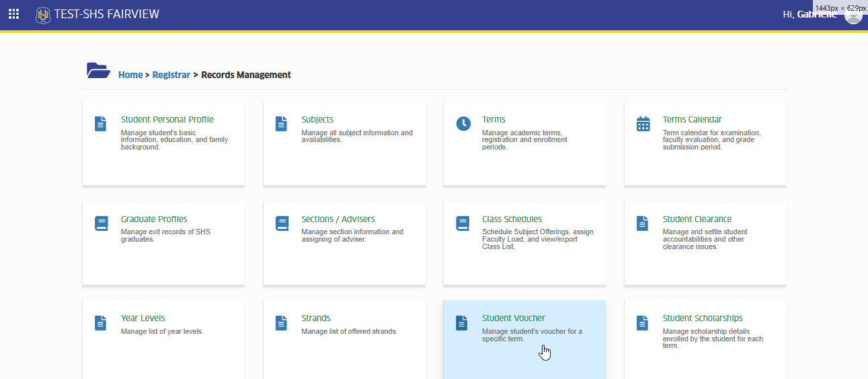Viewport: 868px width, 379px height.
Task: Click 'Manage academic terms, registration' description text
Action: [x=525, y=140]
